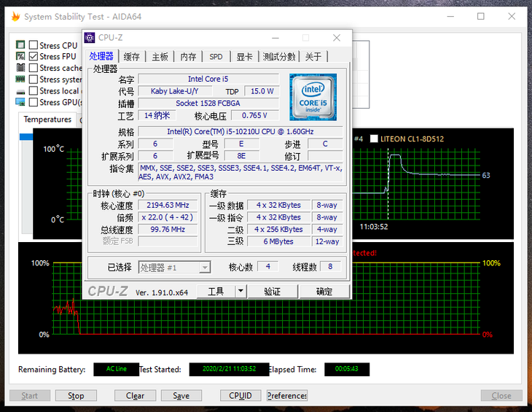Viewport: 532px width, 412px height.
Task: Click the Start button in AIDA64
Action: coord(30,395)
